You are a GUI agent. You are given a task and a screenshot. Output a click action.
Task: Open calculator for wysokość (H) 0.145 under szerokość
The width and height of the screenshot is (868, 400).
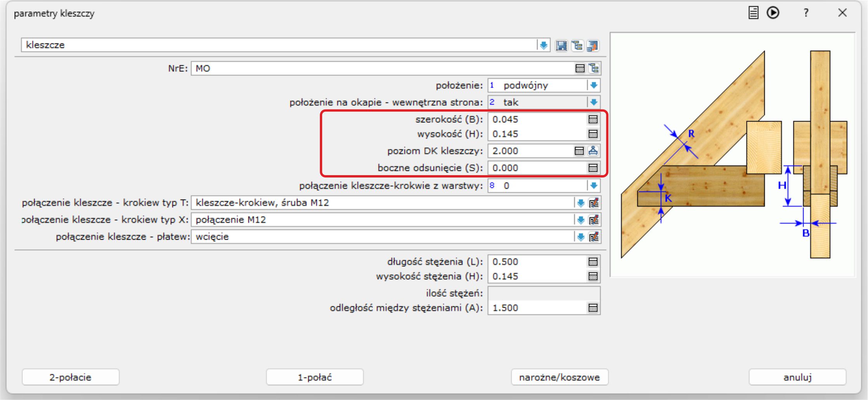coord(593,134)
